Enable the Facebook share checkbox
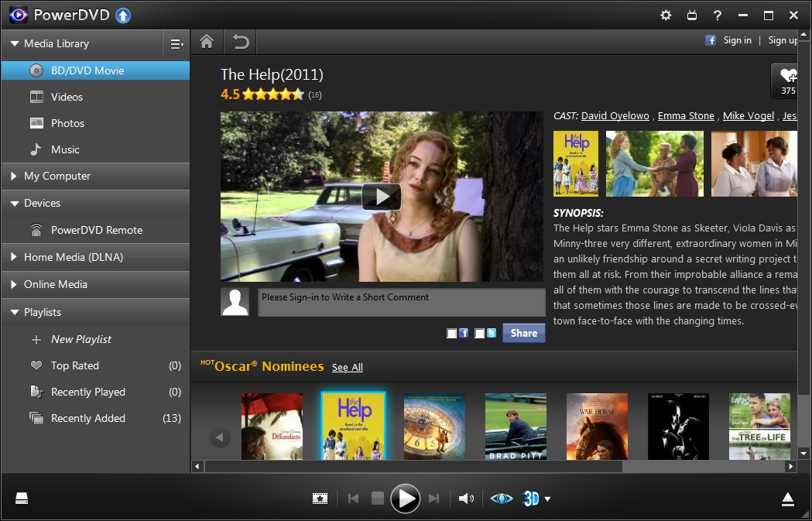The width and height of the screenshot is (812, 521). point(452,334)
